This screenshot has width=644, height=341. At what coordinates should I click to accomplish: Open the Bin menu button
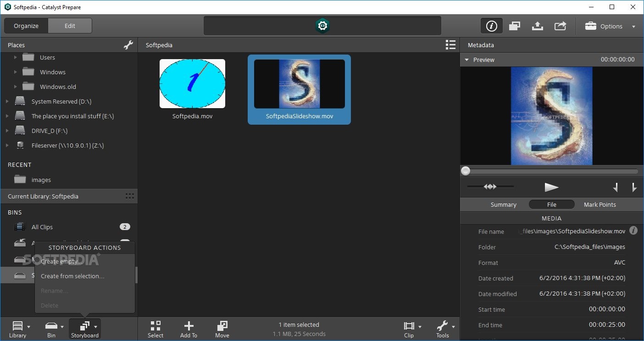54,330
